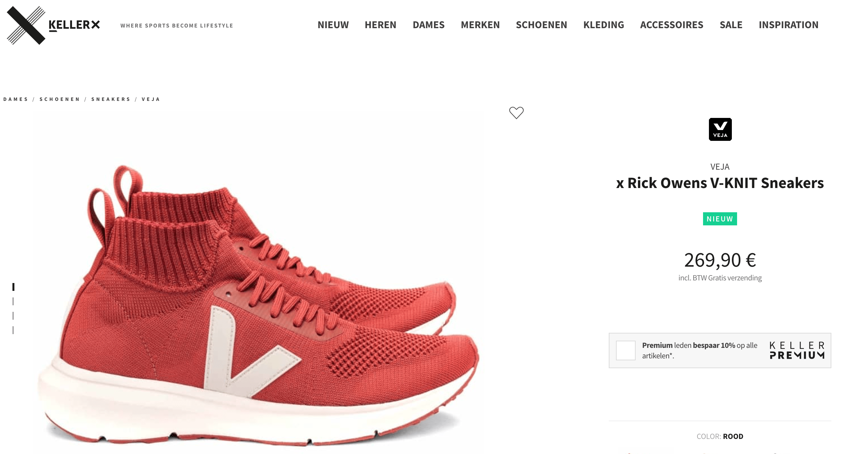Show first product image via top indicator
The width and height of the screenshot is (868, 454).
[x=13, y=287]
